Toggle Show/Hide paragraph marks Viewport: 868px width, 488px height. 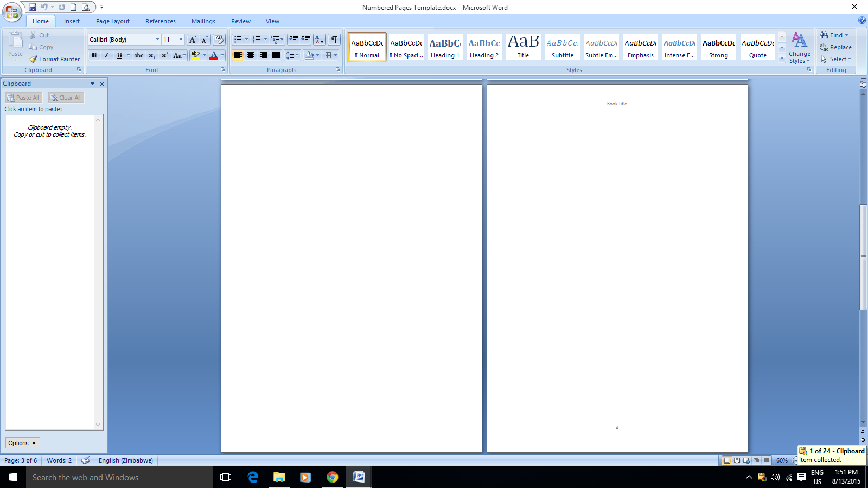click(x=334, y=40)
